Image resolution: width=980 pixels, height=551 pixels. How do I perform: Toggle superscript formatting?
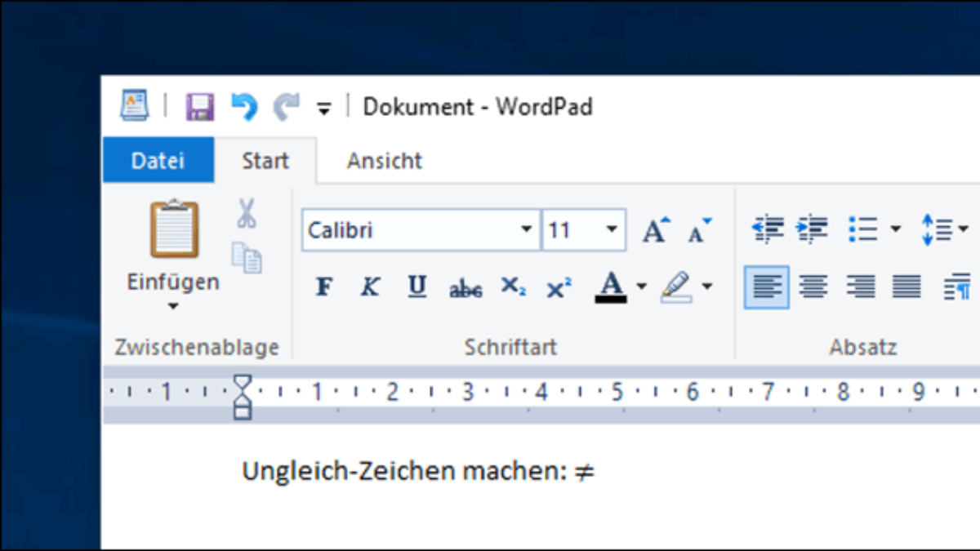click(x=559, y=287)
